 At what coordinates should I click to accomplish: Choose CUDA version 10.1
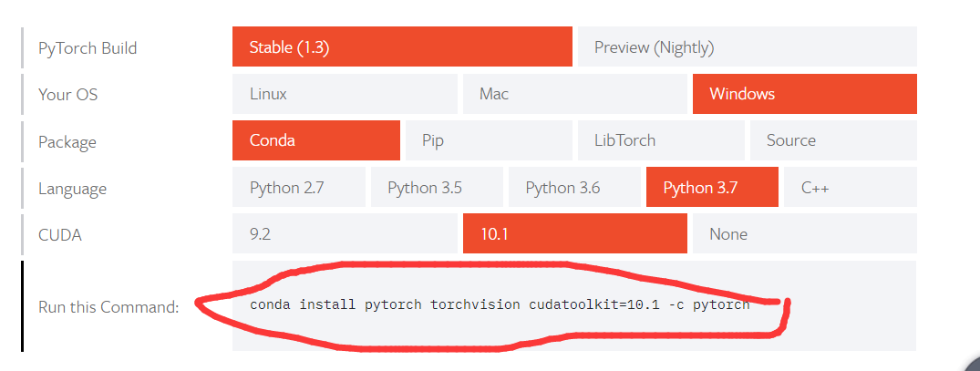pos(575,233)
